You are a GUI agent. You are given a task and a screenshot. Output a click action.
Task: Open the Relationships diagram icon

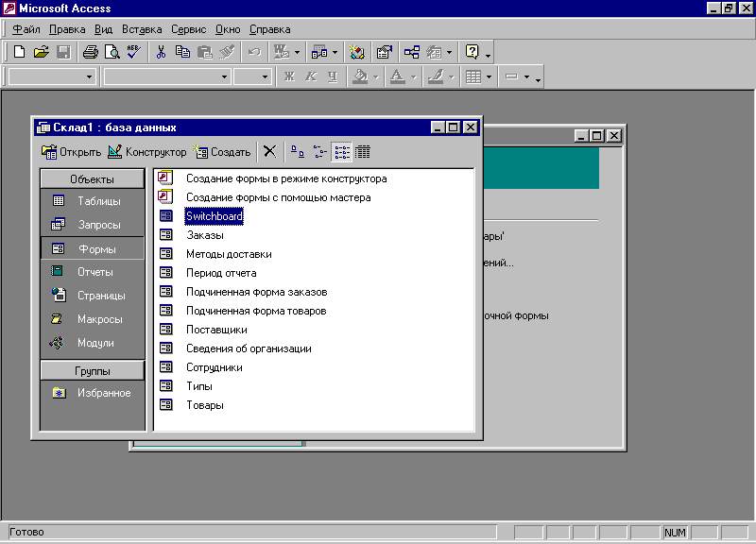click(x=412, y=52)
